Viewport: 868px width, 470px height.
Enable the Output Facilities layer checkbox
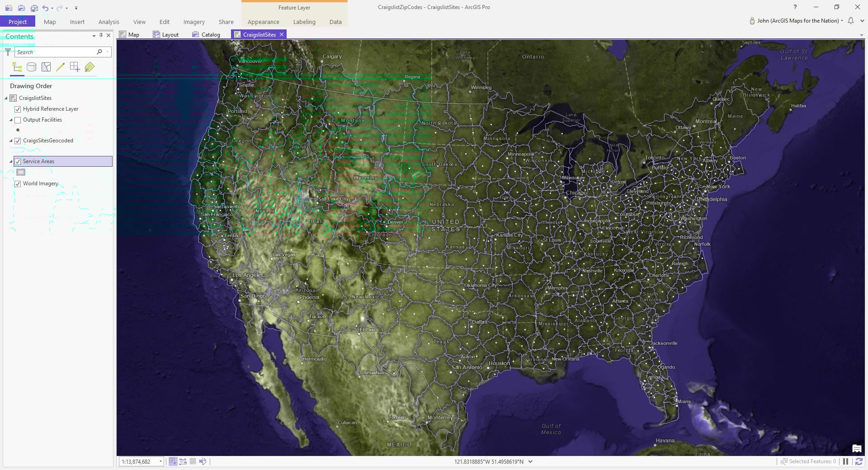[18, 120]
